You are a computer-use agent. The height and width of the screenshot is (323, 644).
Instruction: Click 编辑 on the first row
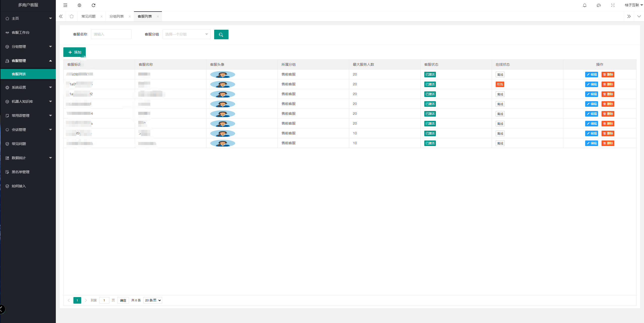(x=591, y=75)
